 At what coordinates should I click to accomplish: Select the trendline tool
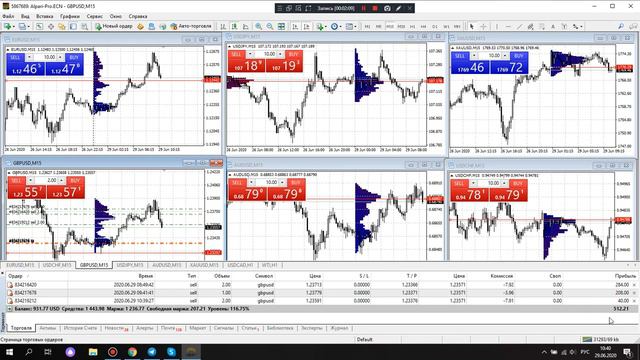coord(519,27)
